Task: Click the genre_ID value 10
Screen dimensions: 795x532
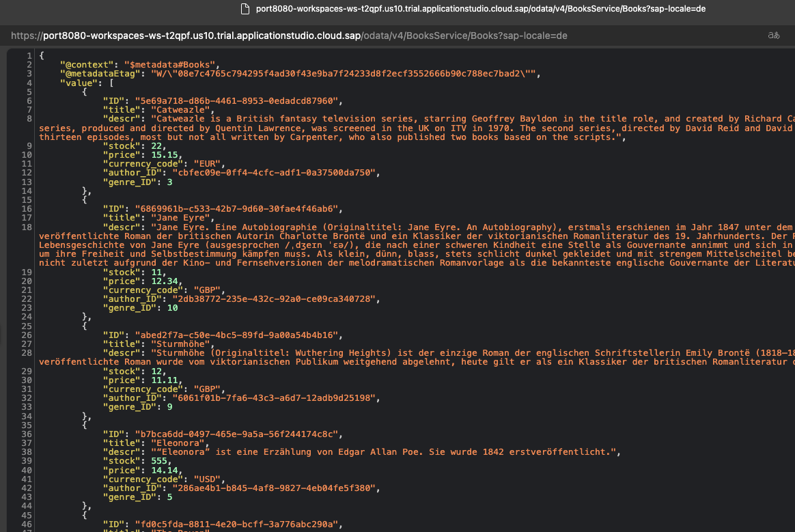Action: (x=173, y=308)
